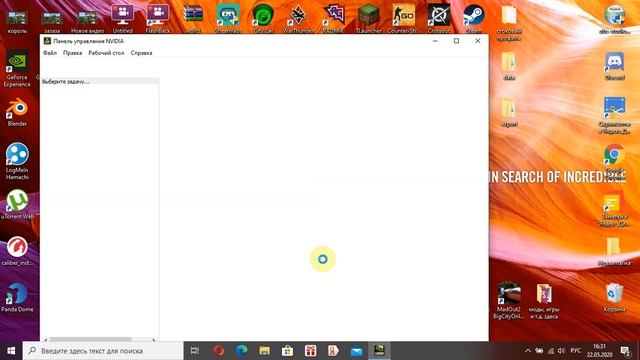The height and width of the screenshot is (360, 640).
Task: Select the Steam desktop icon
Action: [x=473, y=18]
